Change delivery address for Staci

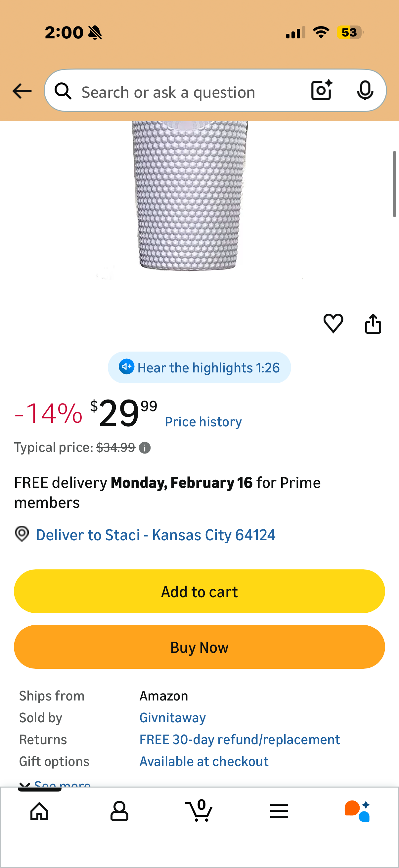tap(155, 535)
